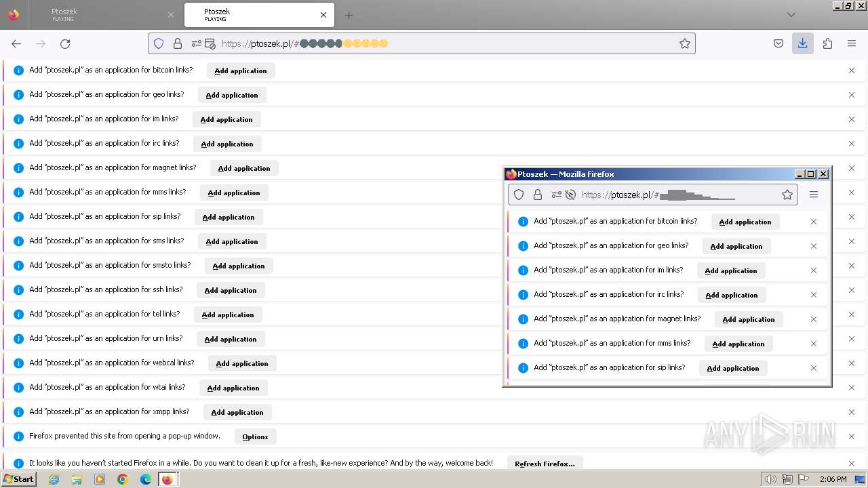Open the Extensions puzzle icon

tap(827, 43)
